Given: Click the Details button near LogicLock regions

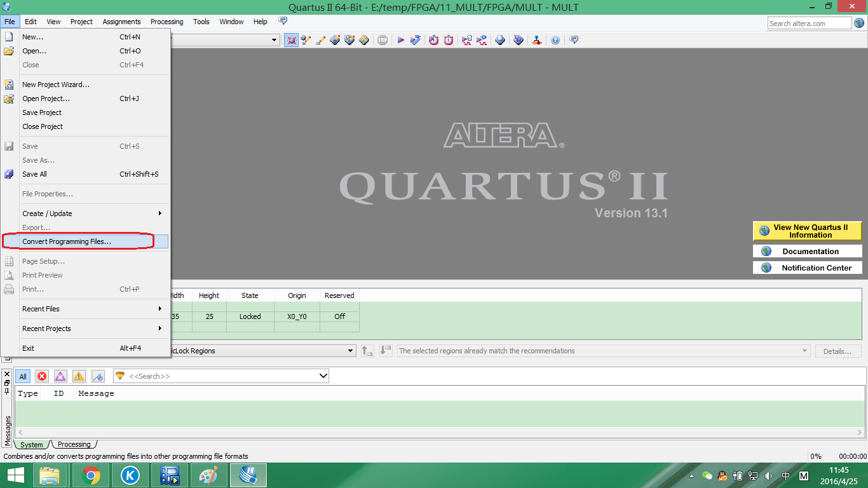Looking at the screenshot, I should point(838,350).
